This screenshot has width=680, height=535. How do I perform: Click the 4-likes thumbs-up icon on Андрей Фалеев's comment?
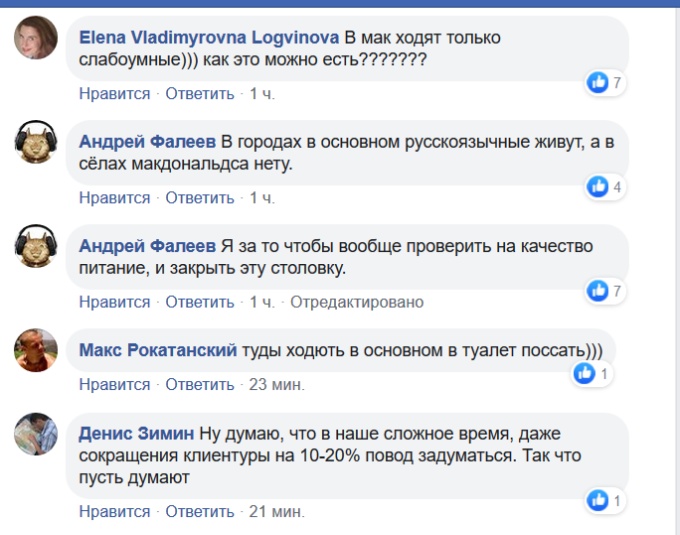coord(598,187)
